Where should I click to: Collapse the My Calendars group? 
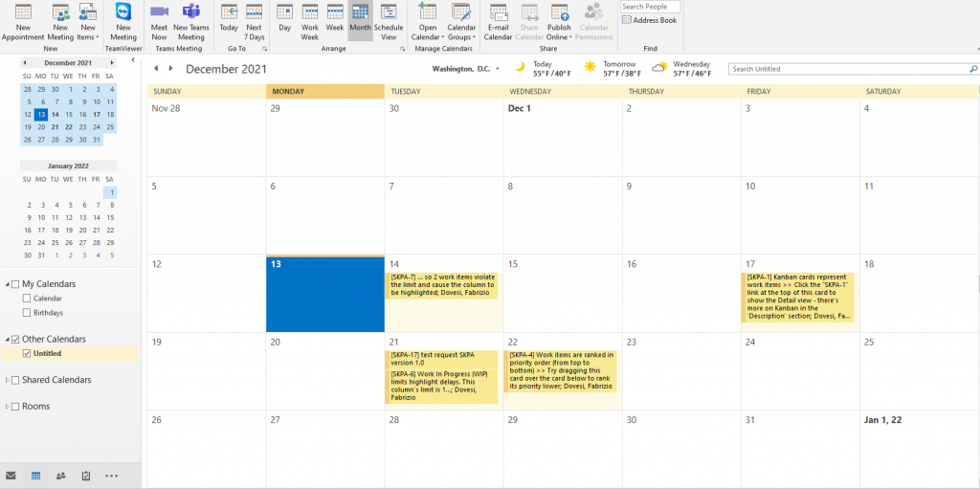[8, 284]
